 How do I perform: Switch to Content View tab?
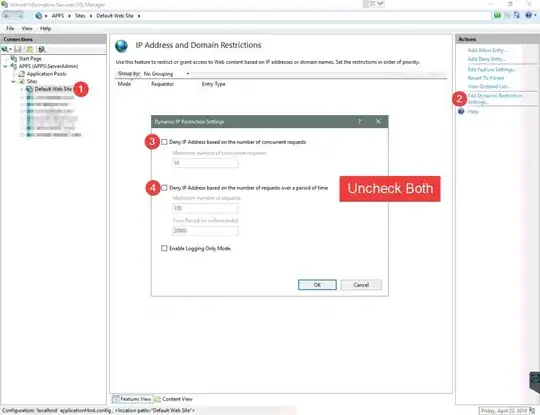(x=174, y=399)
